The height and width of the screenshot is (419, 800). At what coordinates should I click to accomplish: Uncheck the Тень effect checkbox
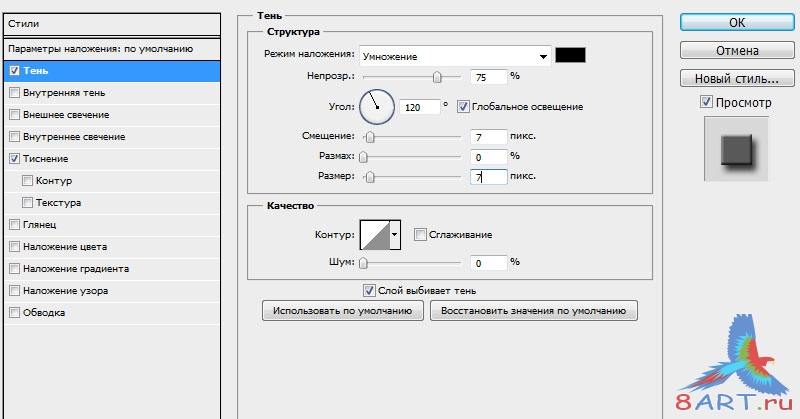coord(14,71)
